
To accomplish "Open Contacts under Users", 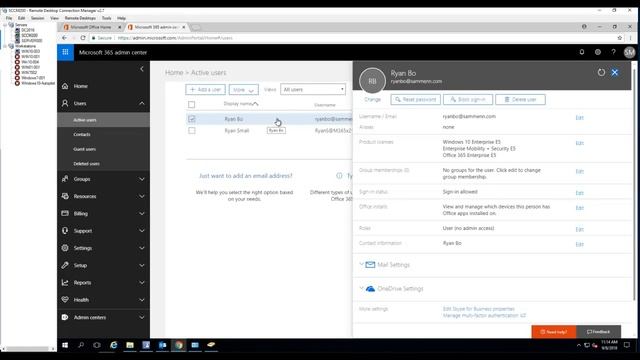I will [x=82, y=134].
